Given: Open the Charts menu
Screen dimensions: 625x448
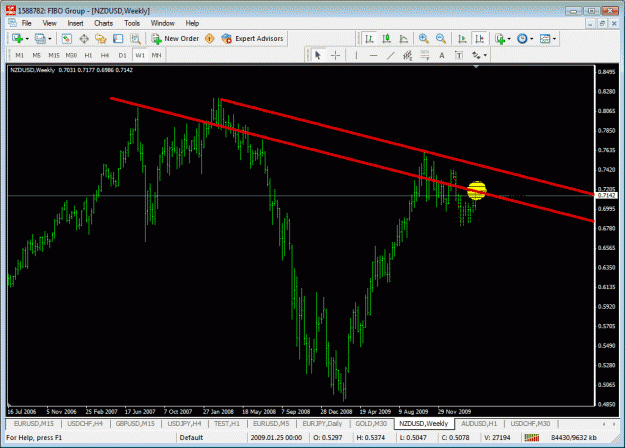Looking at the screenshot, I should tap(104, 23).
